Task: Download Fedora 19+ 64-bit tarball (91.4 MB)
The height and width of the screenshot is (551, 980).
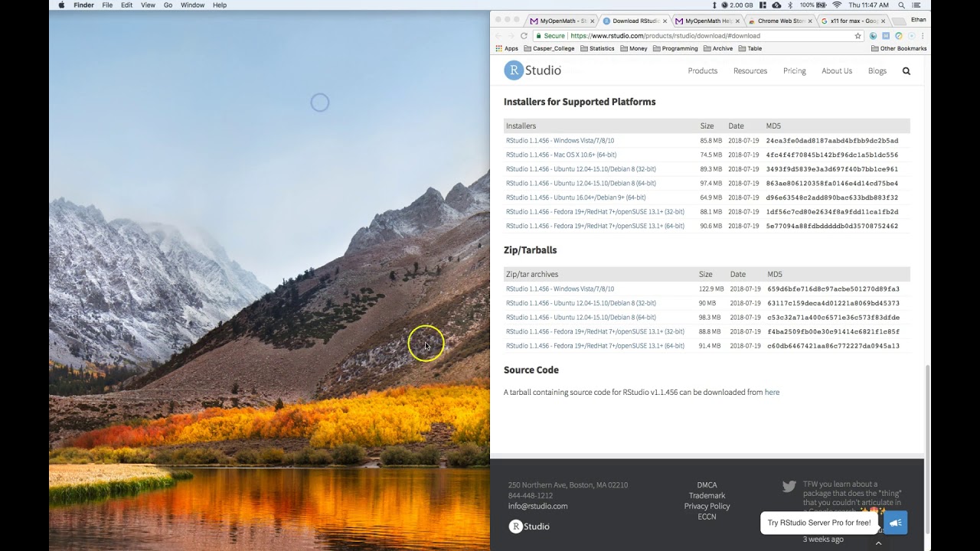Action: pyautogui.click(x=595, y=346)
